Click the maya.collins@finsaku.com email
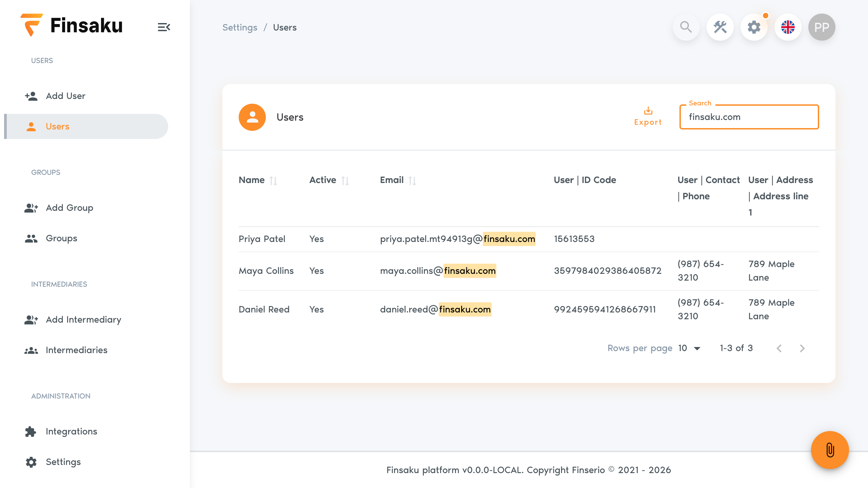The image size is (868, 488). click(x=438, y=271)
